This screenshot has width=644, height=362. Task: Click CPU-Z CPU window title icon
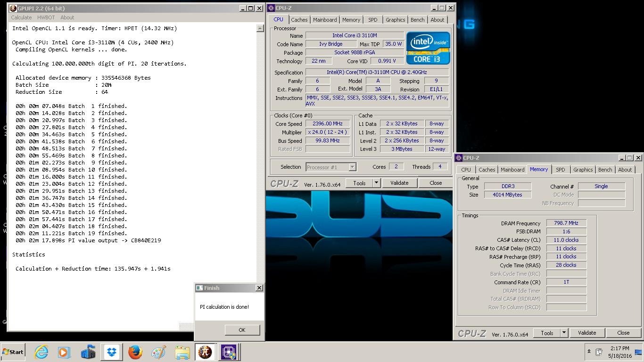coord(271,8)
